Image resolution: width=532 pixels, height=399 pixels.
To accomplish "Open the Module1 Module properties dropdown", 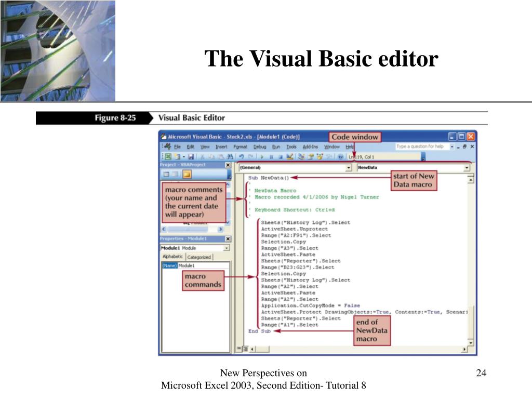I will click(x=227, y=248).
